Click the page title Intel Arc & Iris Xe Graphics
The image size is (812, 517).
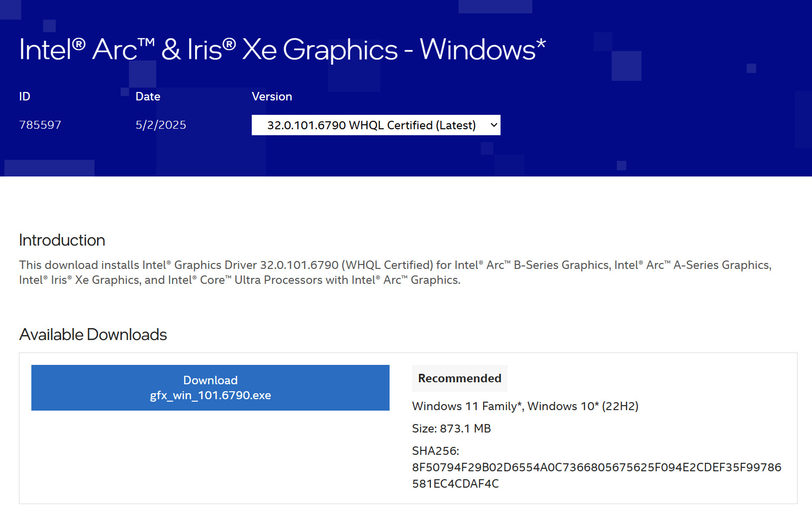pyautogui.click(x=282, y=49)
